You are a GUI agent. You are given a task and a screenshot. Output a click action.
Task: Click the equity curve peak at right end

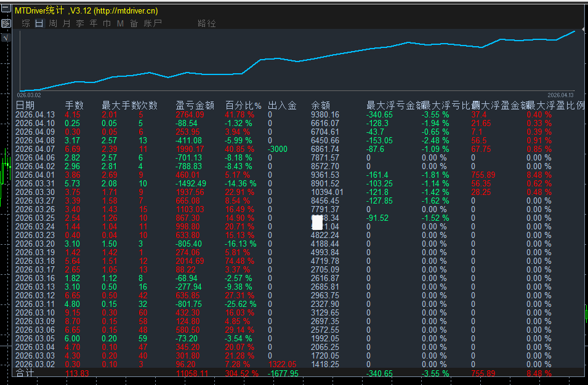(x=574, y=31)
